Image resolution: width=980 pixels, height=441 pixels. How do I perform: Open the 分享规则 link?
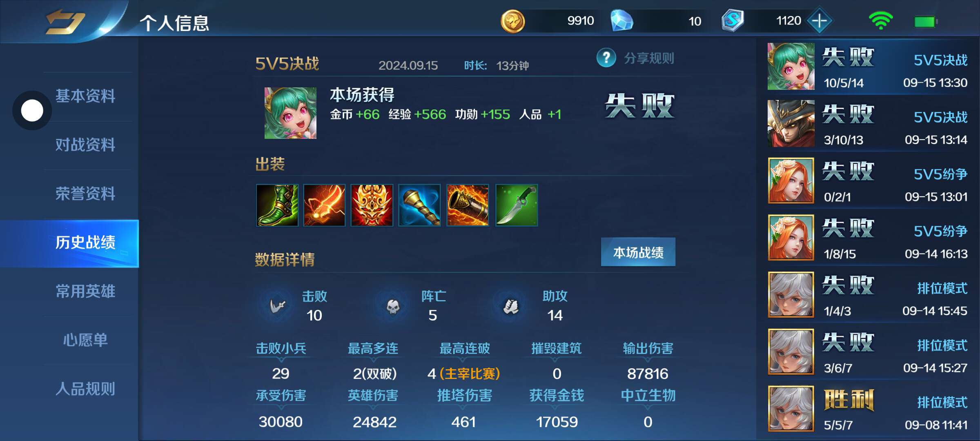point(649,58)
